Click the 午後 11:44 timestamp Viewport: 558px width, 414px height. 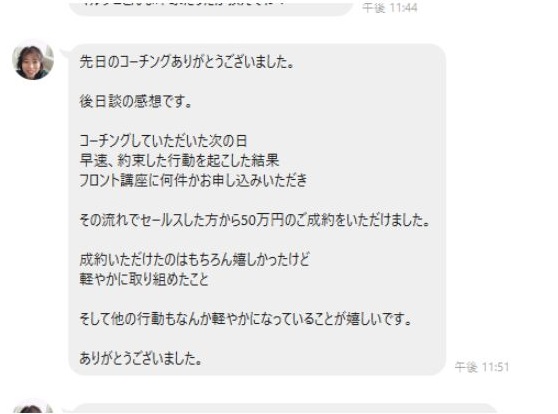[390, 7]
